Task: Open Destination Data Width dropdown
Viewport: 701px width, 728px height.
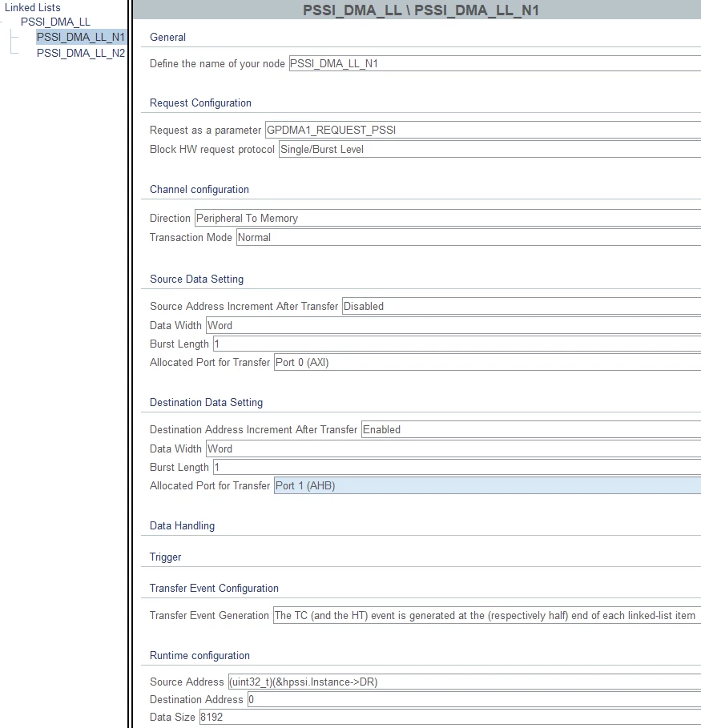Action: point(453,449)
